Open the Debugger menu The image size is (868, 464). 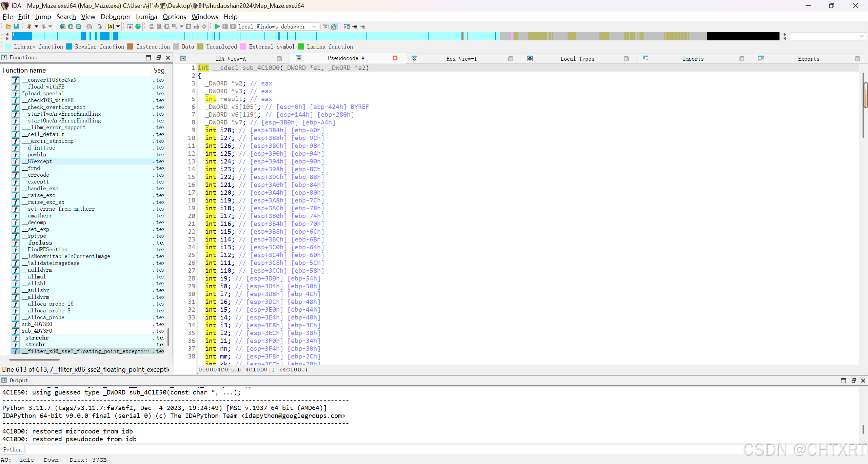click(x=116, y=17)
